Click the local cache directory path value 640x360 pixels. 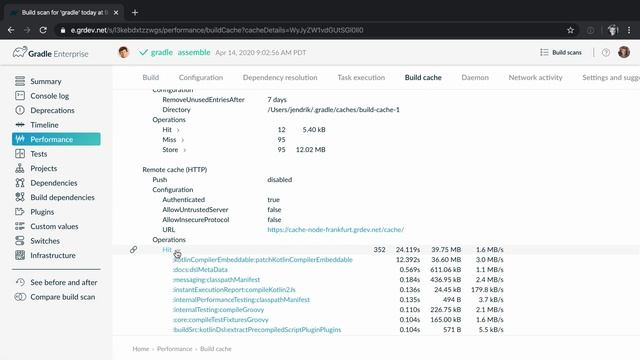coord(333,109)
